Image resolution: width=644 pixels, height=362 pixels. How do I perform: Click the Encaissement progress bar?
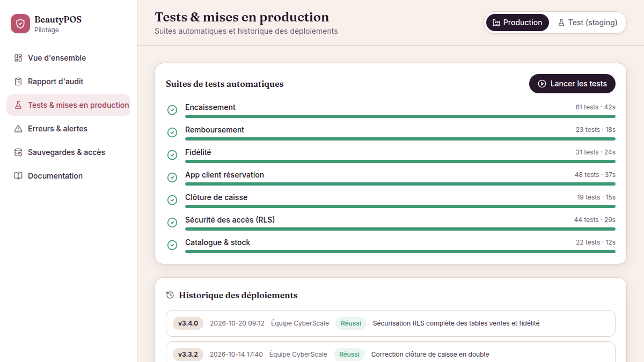(x=400, y=116)
